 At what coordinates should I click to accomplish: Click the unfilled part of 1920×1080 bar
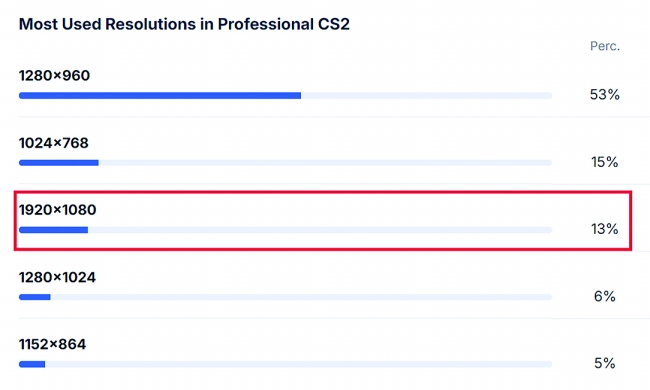pos(320,230)
